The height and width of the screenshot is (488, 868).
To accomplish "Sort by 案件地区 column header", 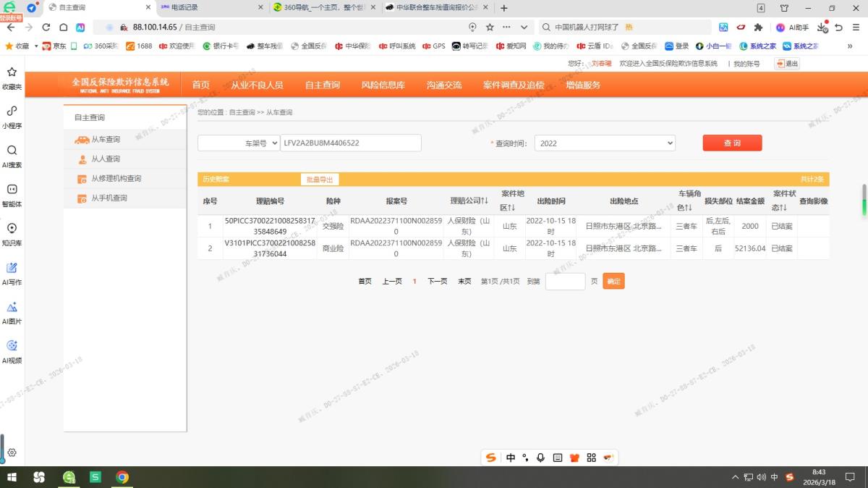I will click(x=512, y=201).
